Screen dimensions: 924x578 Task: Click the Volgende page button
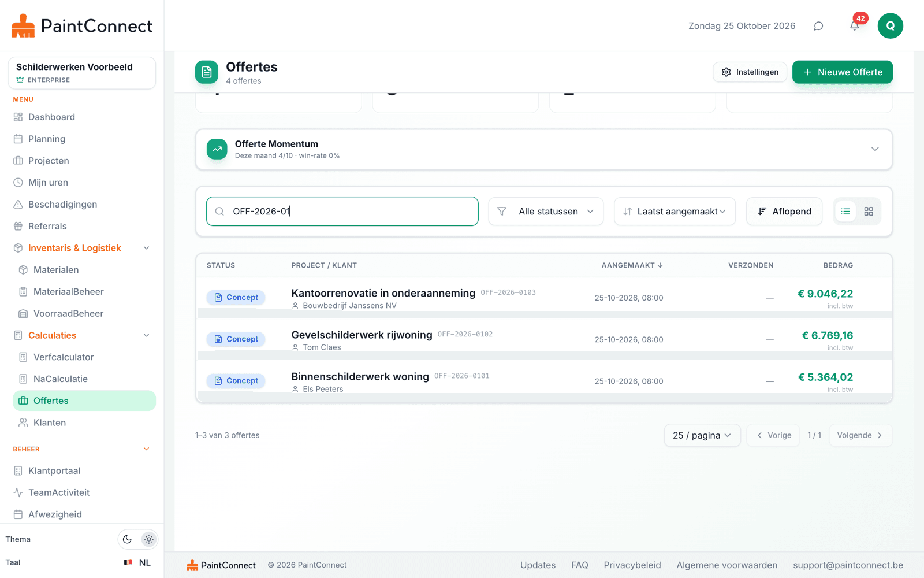[860, 435]
